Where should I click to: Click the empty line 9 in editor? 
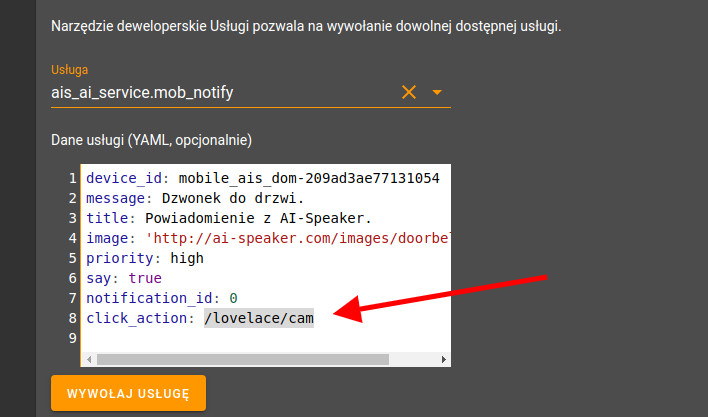[266, 338]
